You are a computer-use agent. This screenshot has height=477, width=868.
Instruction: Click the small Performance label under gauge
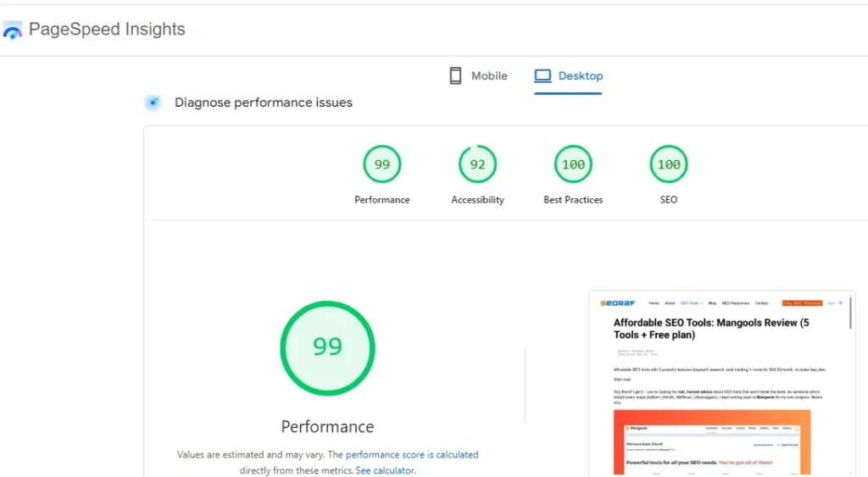coord(382,200)
